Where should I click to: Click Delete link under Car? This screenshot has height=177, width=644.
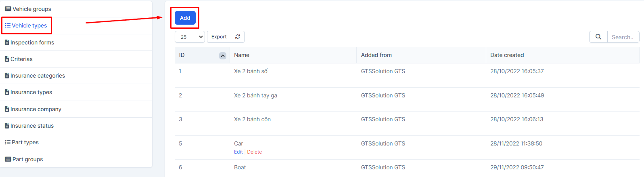coord(255,152)
